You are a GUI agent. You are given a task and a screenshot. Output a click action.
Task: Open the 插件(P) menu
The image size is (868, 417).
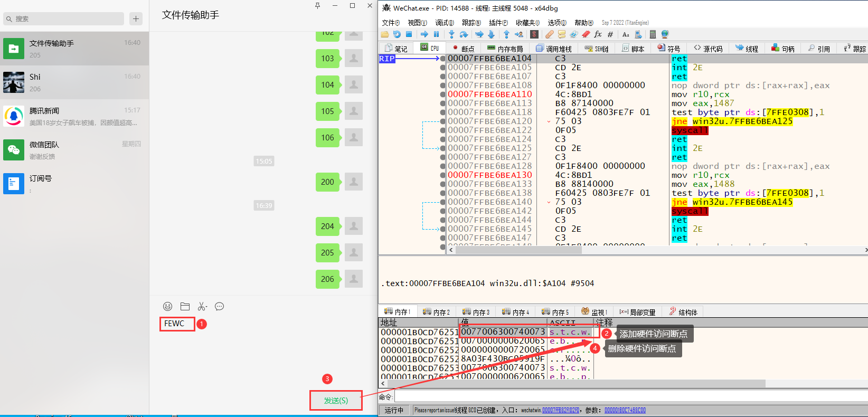coord(498,23)
